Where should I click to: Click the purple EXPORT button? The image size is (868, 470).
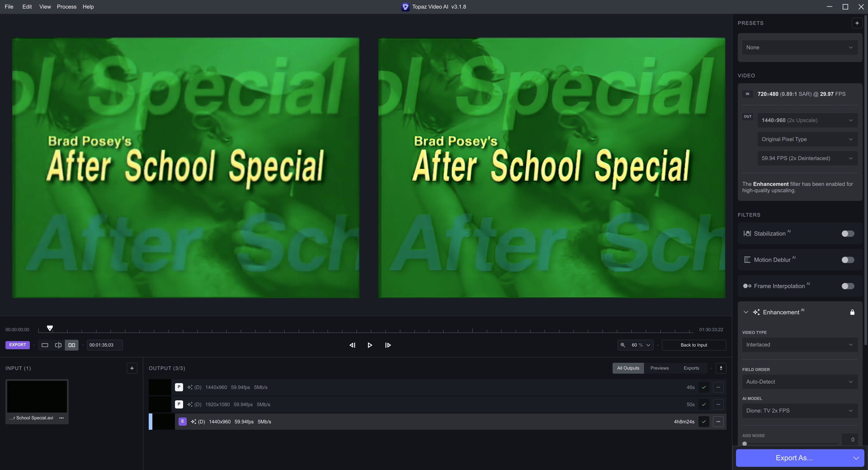tap(18, 345)
